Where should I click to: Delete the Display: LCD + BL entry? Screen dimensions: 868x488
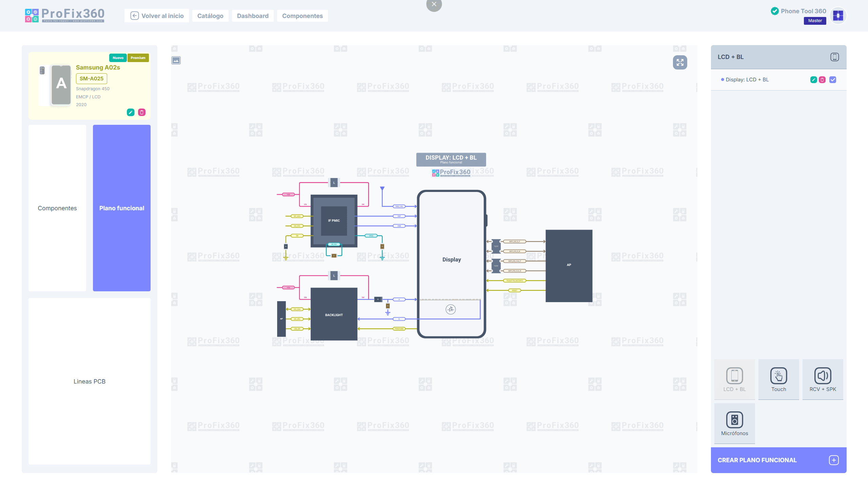(x=822, y=80)
